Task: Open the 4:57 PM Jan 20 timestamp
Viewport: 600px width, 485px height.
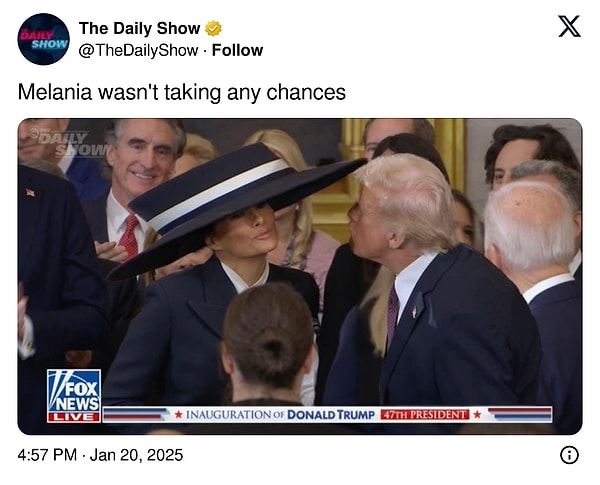Action: [100, 455]
